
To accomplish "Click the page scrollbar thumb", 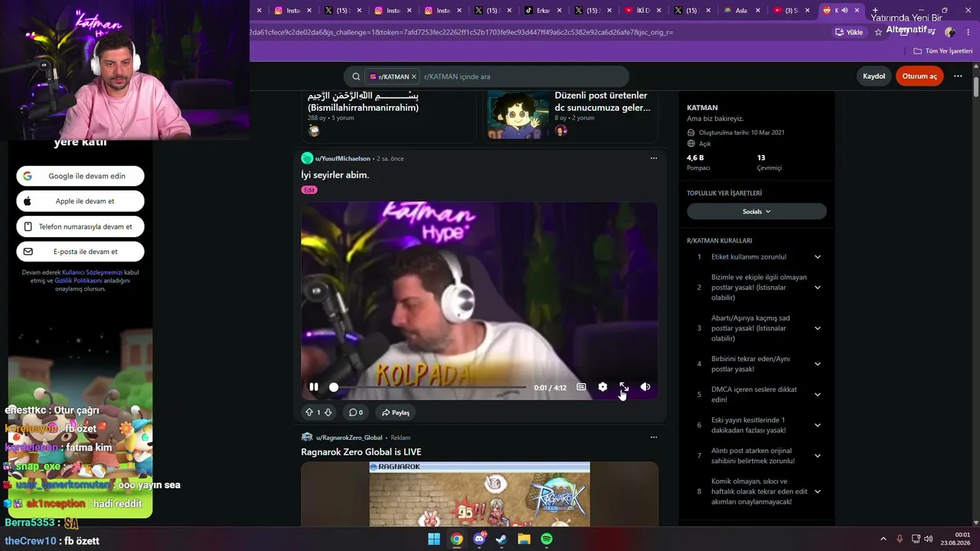I will click(976, 86).
